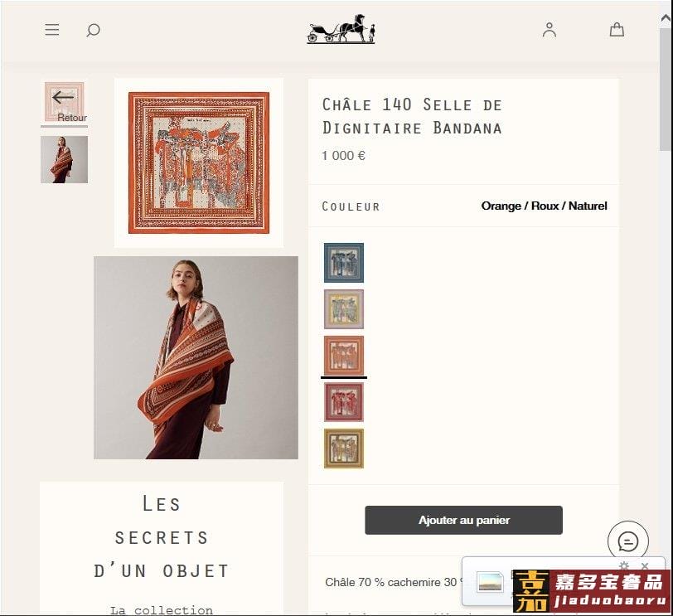The width and height of the screenshot is (673, 616).
Task: Open the shopping bag icon
Action: coord(617,30)
